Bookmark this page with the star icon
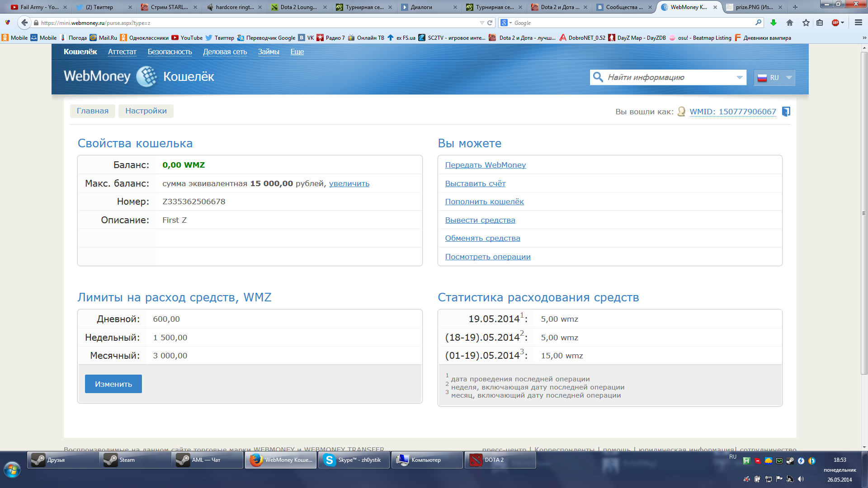Viewport: 868px width, 488px height. pos(806,23)
